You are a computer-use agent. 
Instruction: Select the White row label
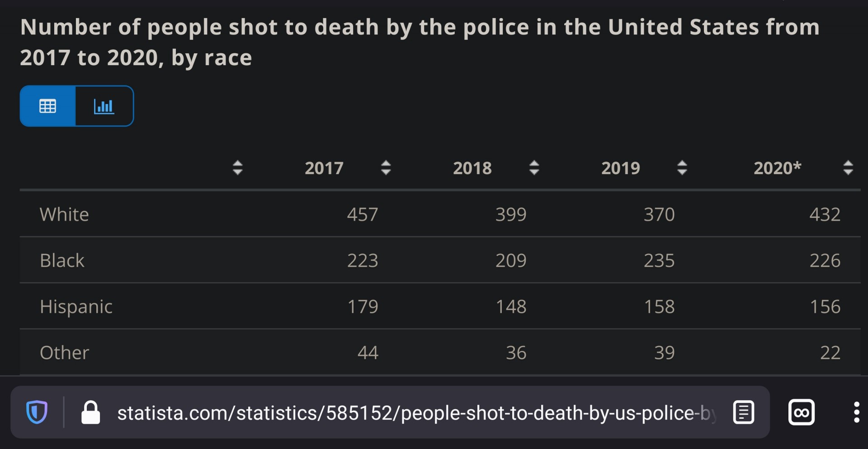tap(64, 214)
